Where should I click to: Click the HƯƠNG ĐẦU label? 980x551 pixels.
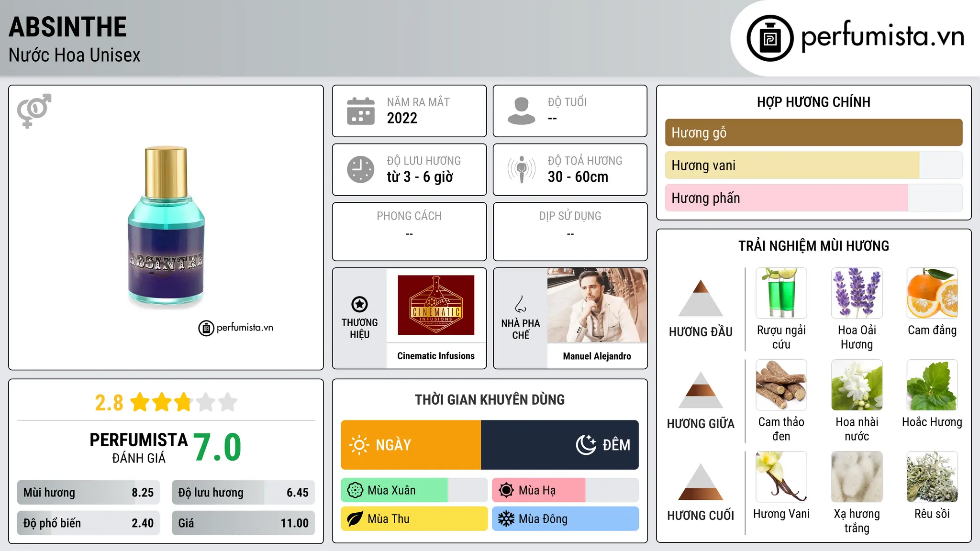[x=701, y=332]
